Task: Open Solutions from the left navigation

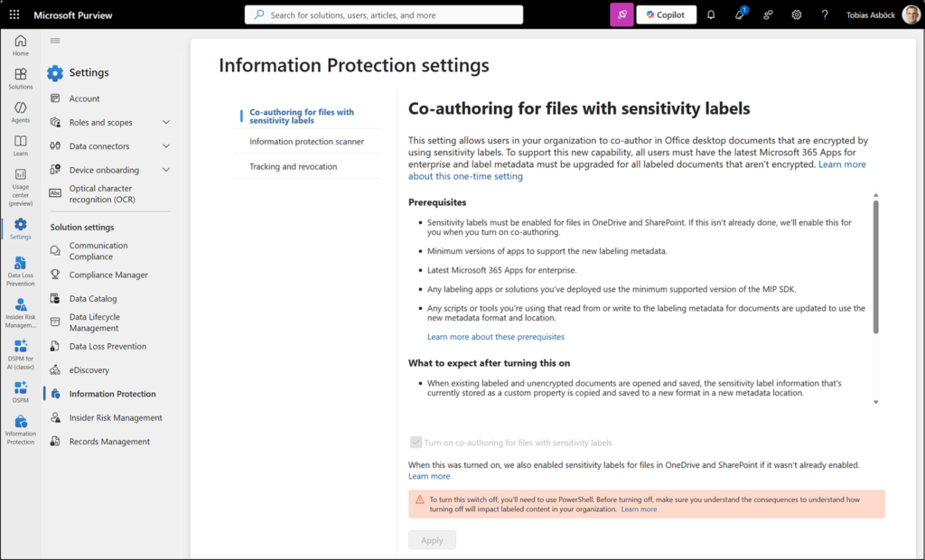Action: click(x=20, y=78)
